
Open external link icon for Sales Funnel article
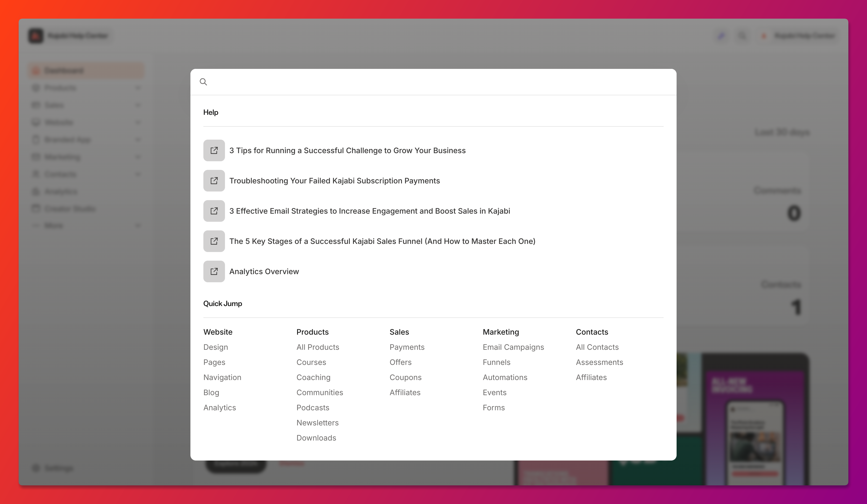click(x=214, y=241)
